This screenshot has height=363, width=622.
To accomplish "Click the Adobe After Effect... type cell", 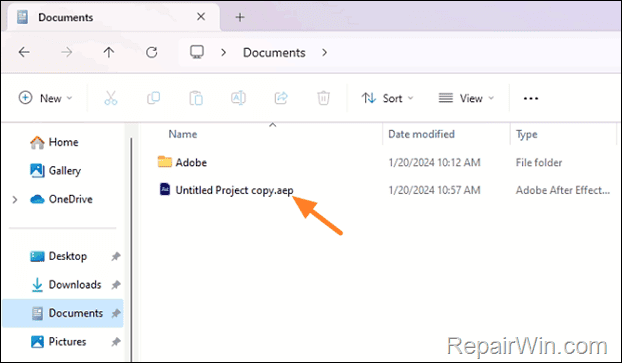I will (x=562, y=190).
